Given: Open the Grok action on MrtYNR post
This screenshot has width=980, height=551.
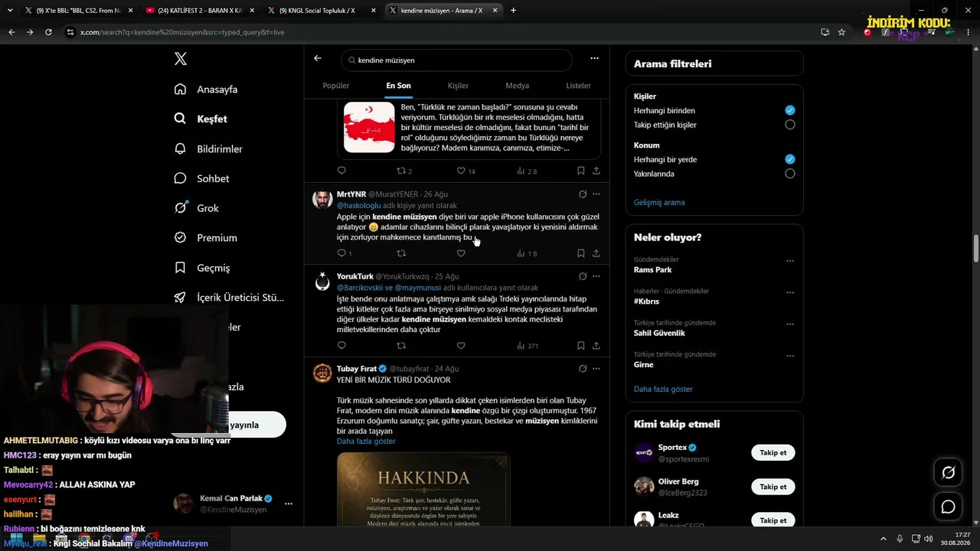Looking at the screenshot, I should (583, 194).
